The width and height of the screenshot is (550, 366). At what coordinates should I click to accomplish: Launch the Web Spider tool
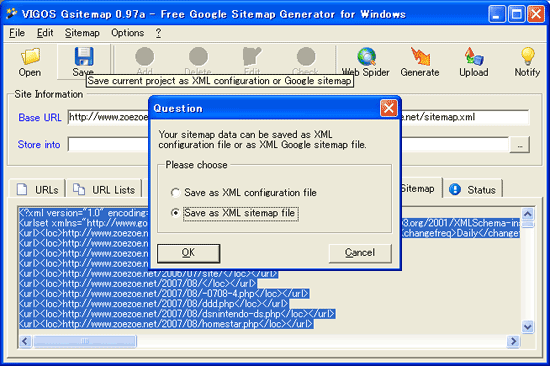coord(367,56)
